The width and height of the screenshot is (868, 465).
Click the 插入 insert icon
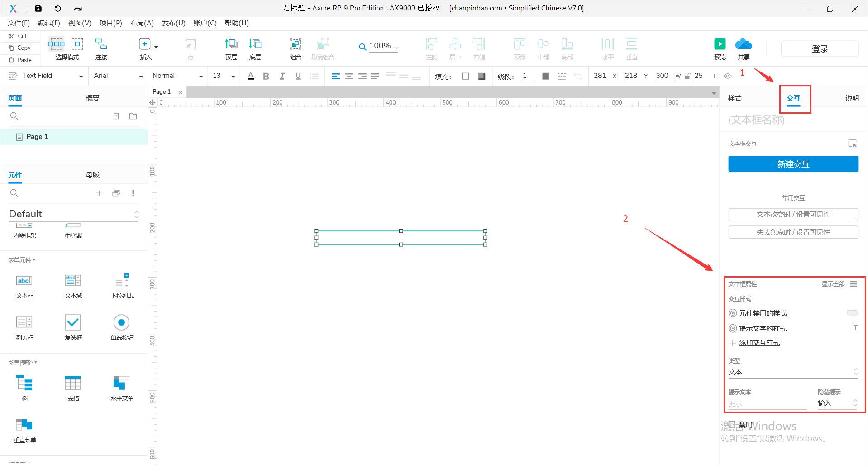[x=144, y=44]
